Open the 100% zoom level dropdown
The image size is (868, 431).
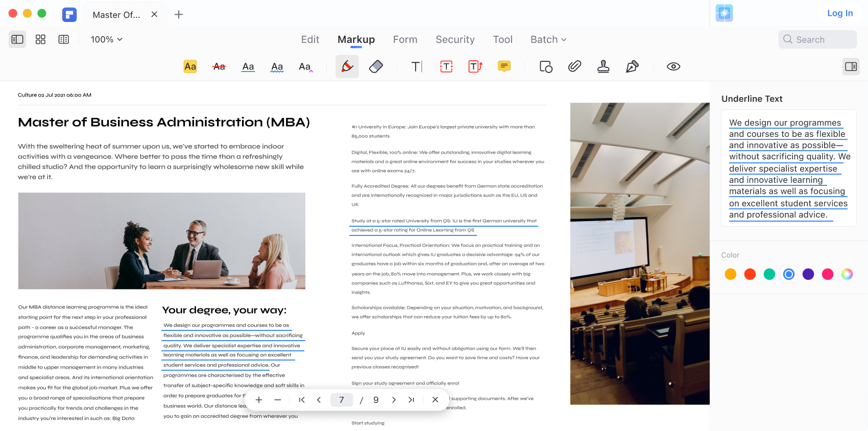[x=106, y=39]
